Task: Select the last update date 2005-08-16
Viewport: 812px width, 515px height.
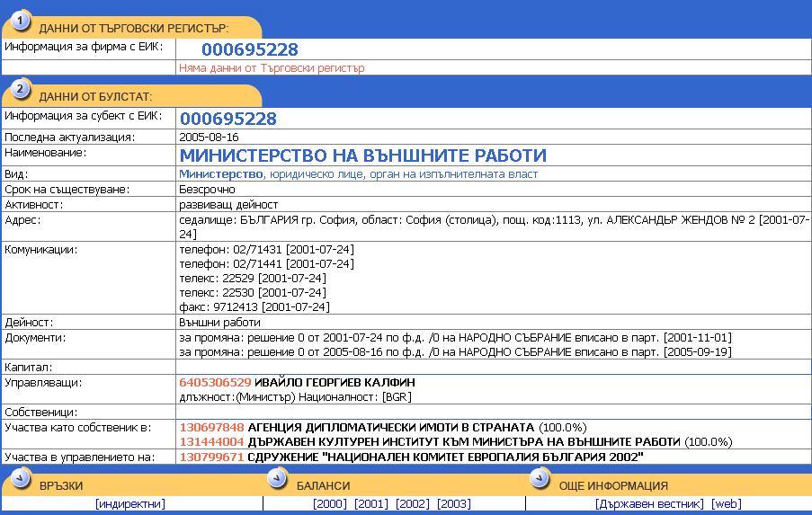Action: (209, 138)
